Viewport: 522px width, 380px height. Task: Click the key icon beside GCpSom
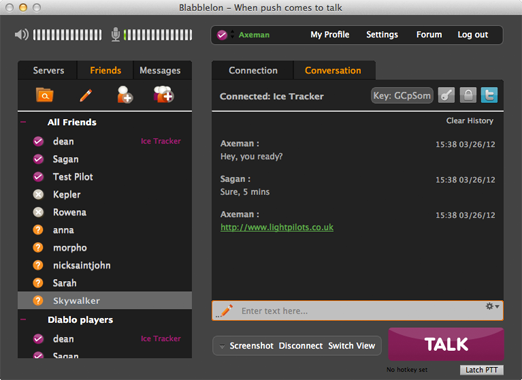[x=446, y=95]
